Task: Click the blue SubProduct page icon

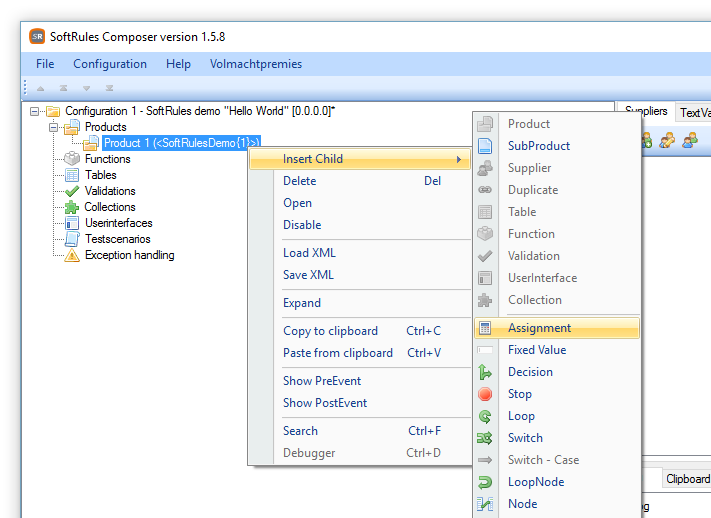Action: click(x=485, y=146)
